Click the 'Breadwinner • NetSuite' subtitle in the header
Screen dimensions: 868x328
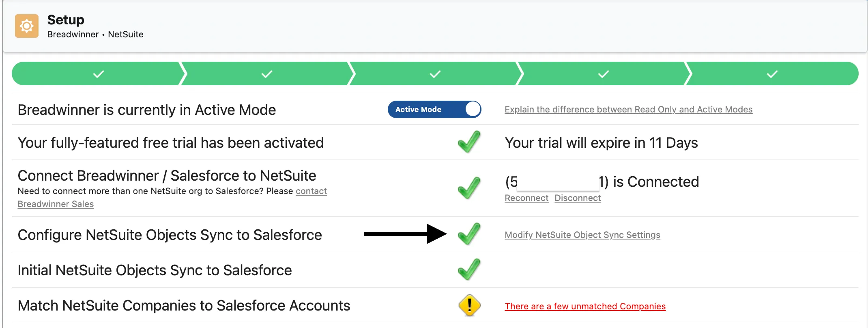(95, 35)
